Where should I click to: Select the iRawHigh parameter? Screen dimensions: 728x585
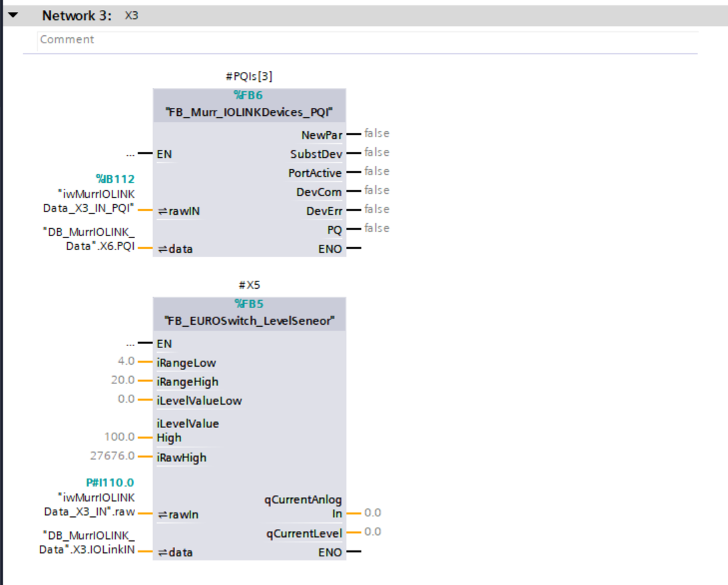click(x=182, y=458)
